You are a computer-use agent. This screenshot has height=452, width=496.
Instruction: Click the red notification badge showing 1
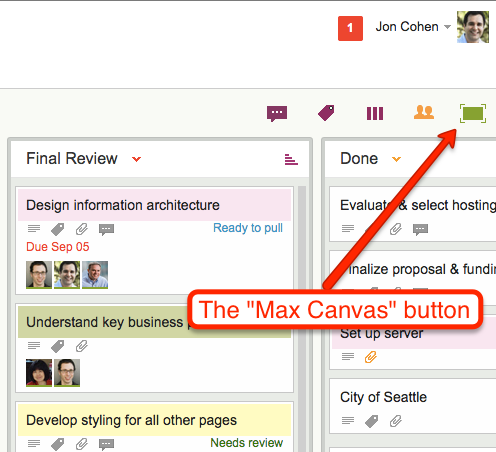click(x=350, y=28)
